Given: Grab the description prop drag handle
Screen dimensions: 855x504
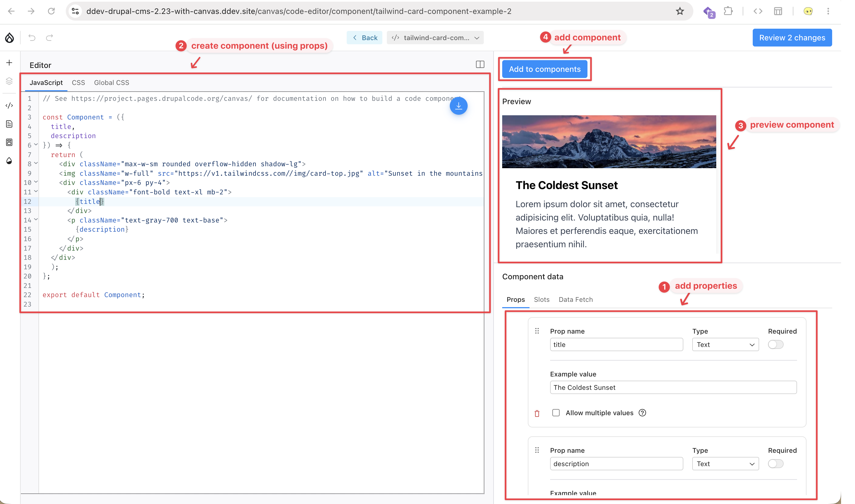Looking at the screenshot, I should [537, 450].
